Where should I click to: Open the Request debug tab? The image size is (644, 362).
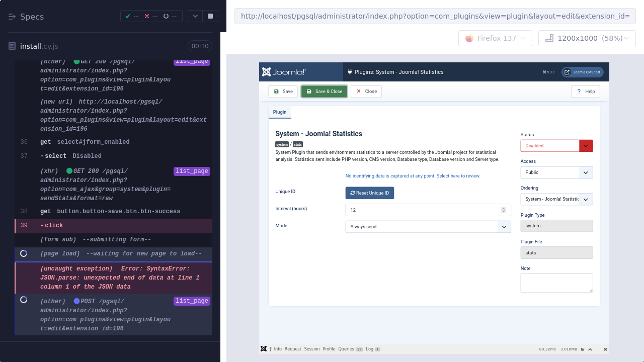pos(293,349)
